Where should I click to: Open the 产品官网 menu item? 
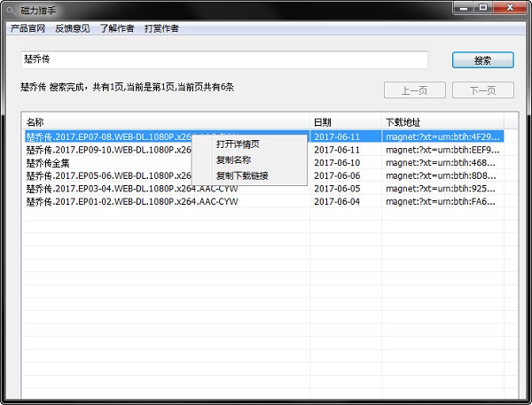[x=27, y=28]
